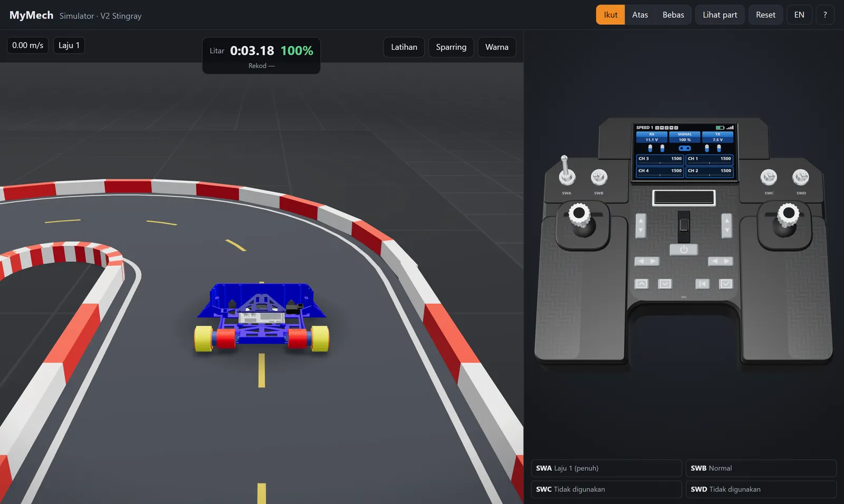The width and height of the screenshot is (844, 504).
Task: Select Latihan mode
Action: click(x=404, y=47)
